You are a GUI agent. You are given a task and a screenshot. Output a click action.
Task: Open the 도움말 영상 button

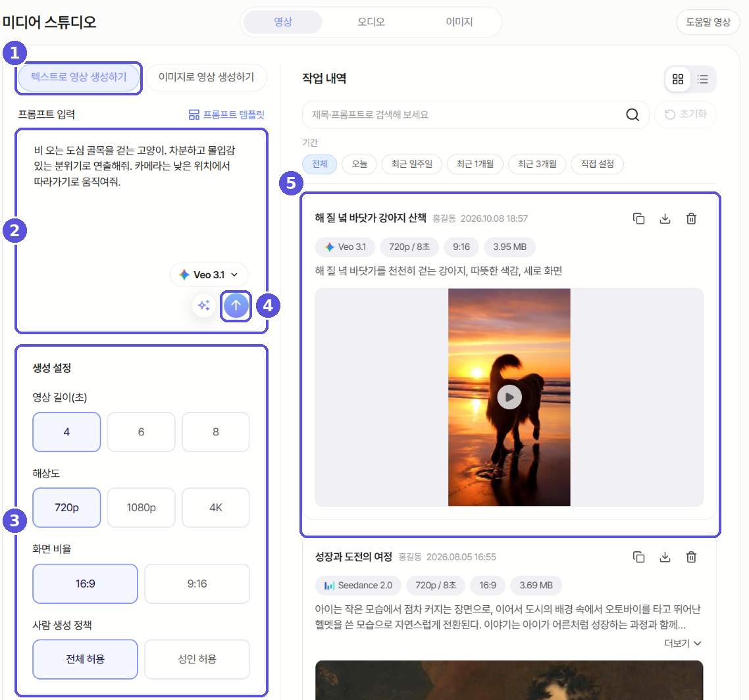tap(708, 22)
